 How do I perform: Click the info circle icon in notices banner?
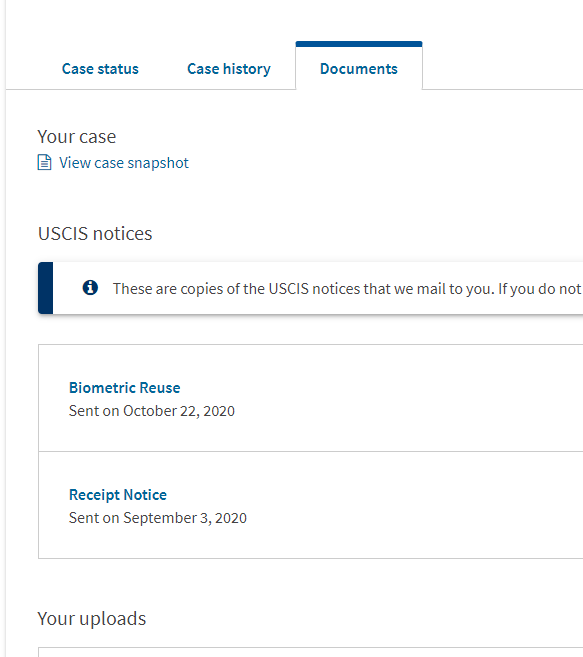tap(90, 288)
